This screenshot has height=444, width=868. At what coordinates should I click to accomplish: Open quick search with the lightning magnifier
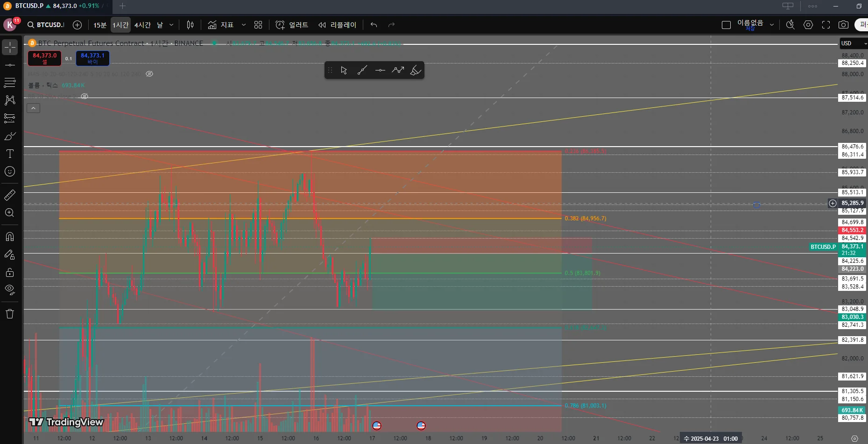(790, 25)
